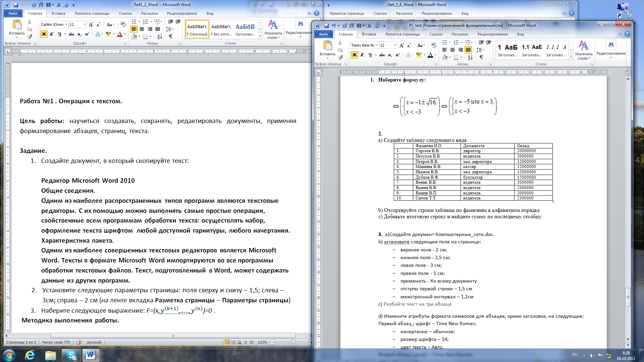Screen dimensions: 644x362
Task: Open Ссылки tab in Лаб_5_6_Word window
Action: coord(380,13)
